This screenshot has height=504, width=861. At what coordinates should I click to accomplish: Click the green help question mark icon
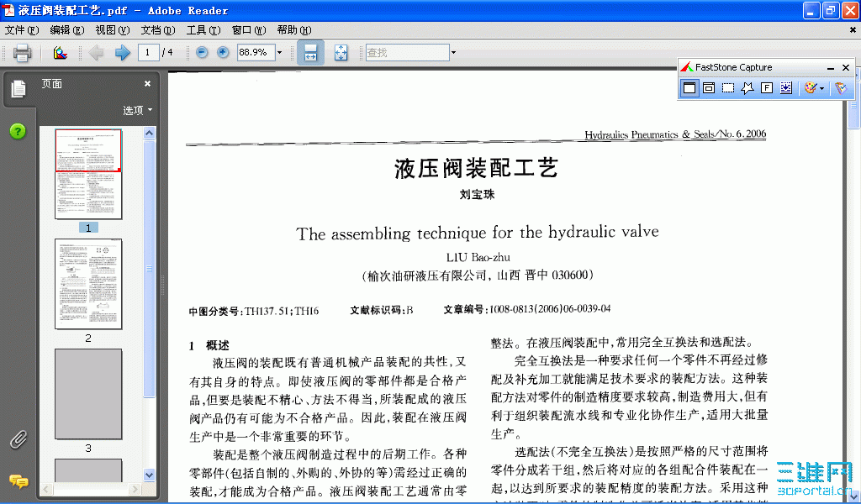click(x=18, y=131)
